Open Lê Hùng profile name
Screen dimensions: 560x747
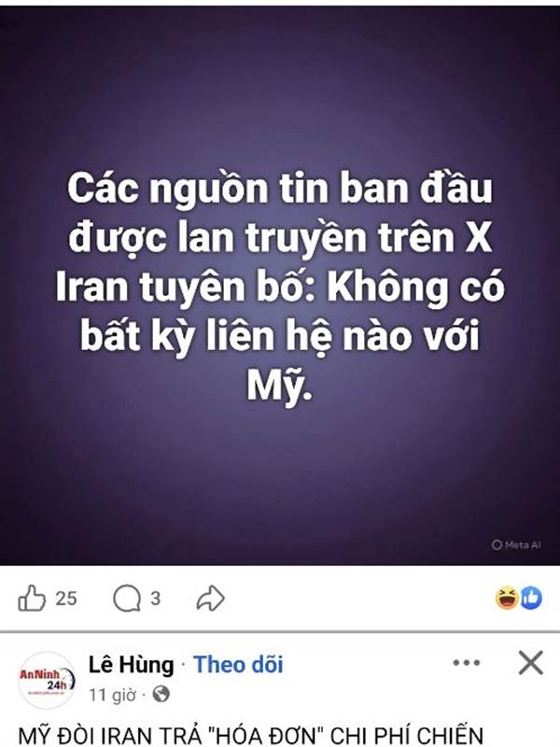coord(131,664)
